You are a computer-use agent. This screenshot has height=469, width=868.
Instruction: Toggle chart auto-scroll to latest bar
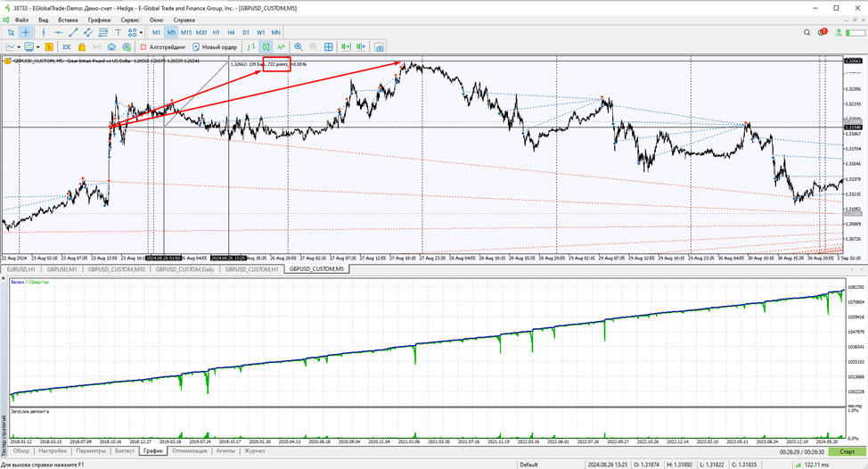tap(346, 47)
